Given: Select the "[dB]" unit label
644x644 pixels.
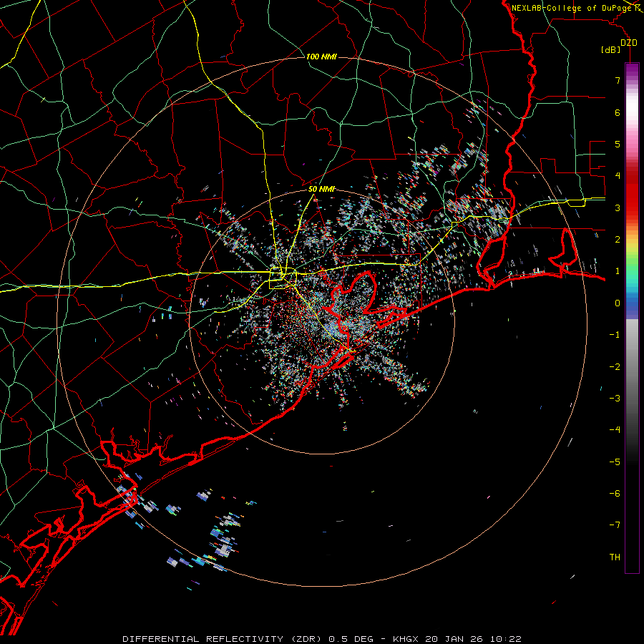Looking at the screenshot, I should [x=611, y=50].
